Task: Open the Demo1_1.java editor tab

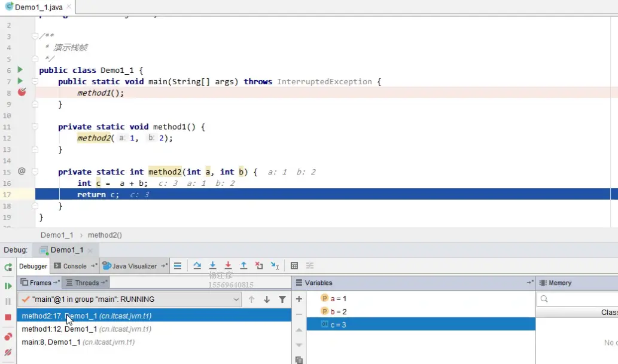Action: pyautogui.click(x=38, y=7)
